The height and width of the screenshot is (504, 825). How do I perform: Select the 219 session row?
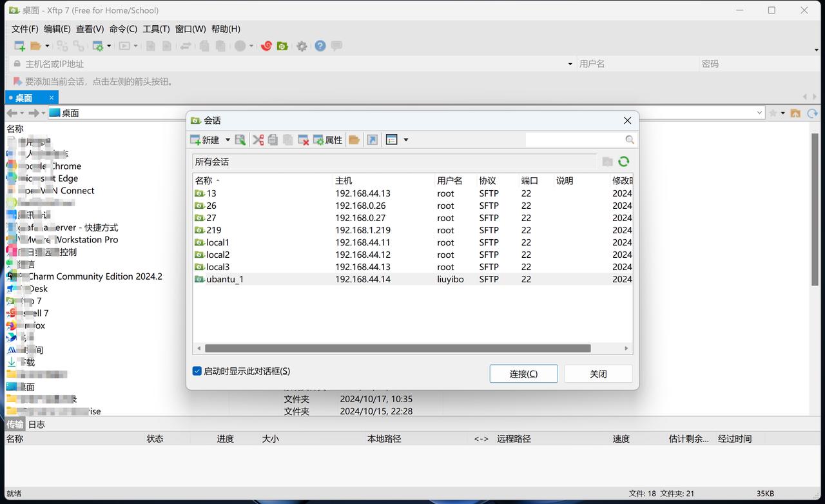click(412, 230)
